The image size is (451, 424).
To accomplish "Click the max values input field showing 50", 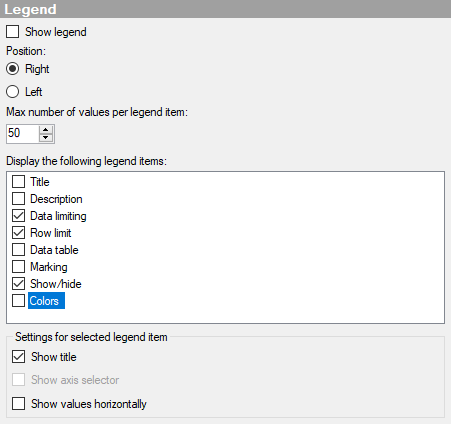I will coord(22,134).
